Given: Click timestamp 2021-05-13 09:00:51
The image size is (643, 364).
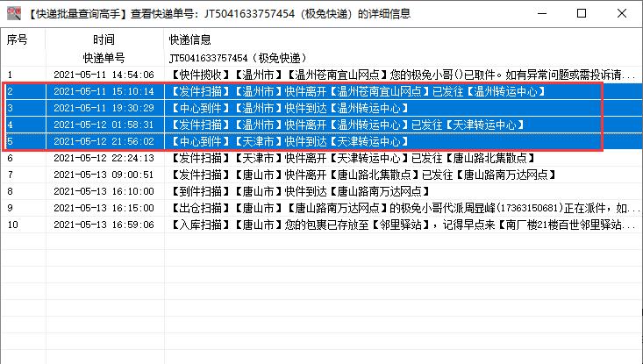Looking at the screenshot, I should [x=104, y=175].
